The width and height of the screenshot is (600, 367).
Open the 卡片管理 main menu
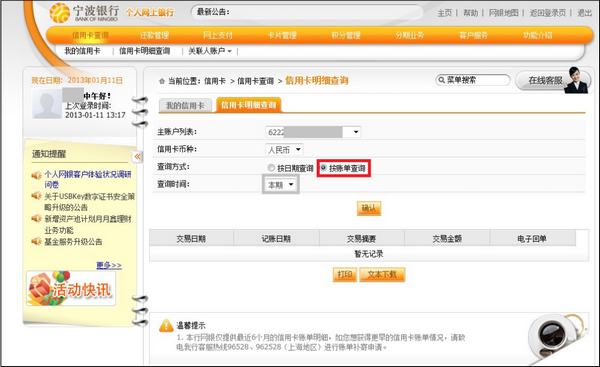282,35
